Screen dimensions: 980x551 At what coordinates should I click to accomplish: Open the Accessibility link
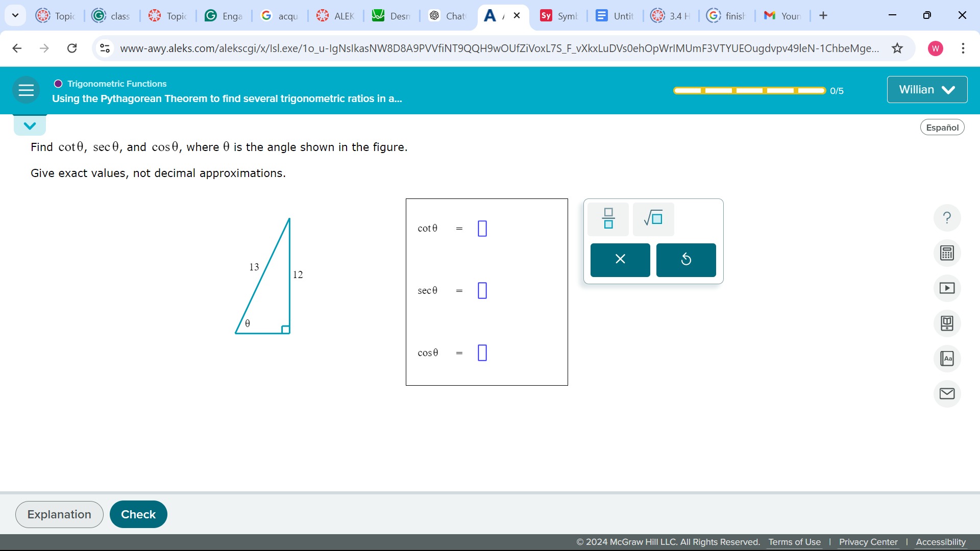coord(941,542)
